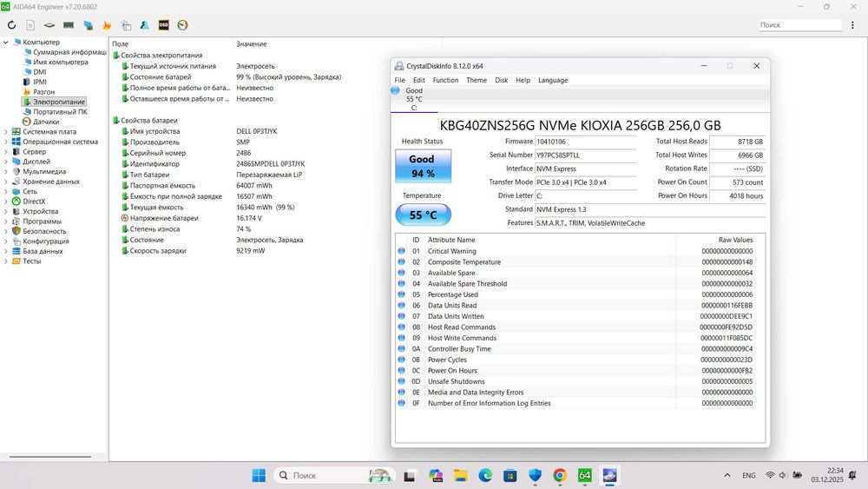The width and height of the screenshot is (868, 489).
Task: Expand the Операционная система node
Action: pos(6,142)
